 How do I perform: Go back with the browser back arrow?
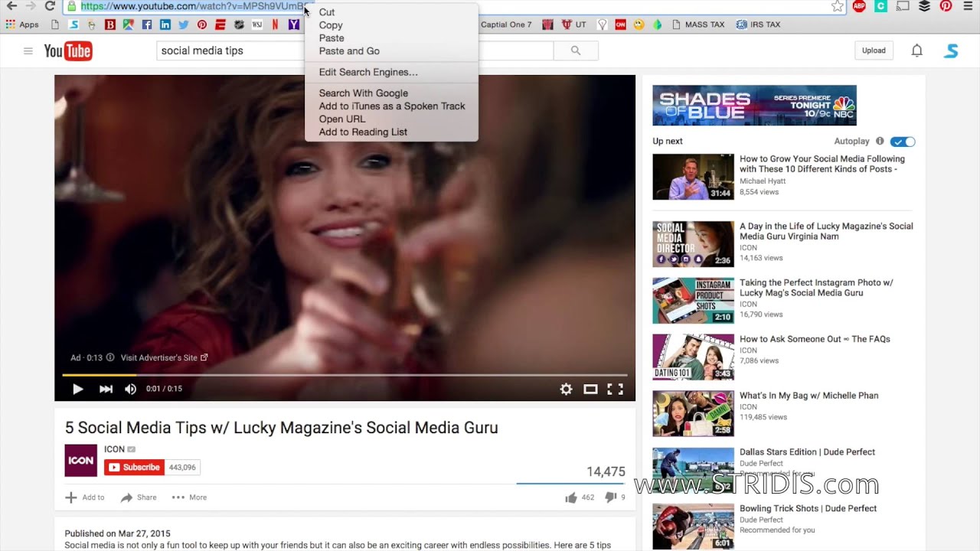coord(11,6)
